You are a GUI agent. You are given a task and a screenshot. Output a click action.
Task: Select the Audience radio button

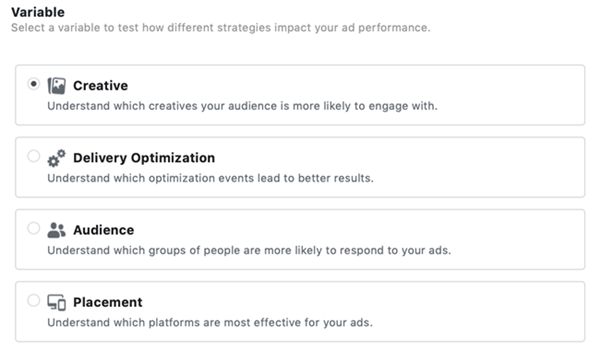[x=34, y=228]
